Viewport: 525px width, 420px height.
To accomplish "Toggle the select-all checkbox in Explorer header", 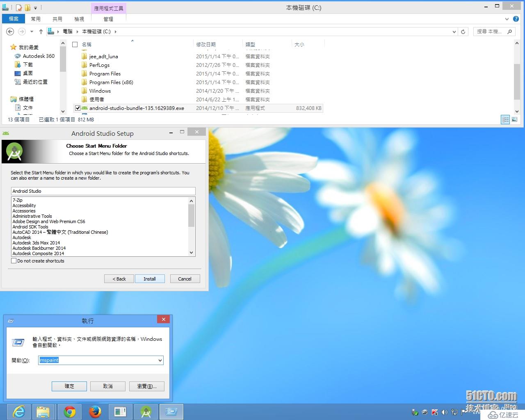I will tap(75, 44).
